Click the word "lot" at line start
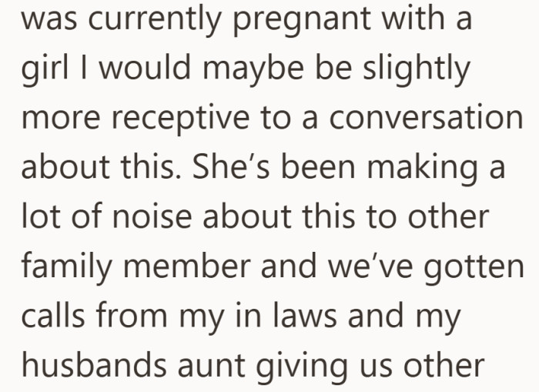The image size is (539, 392). [40, 216]
